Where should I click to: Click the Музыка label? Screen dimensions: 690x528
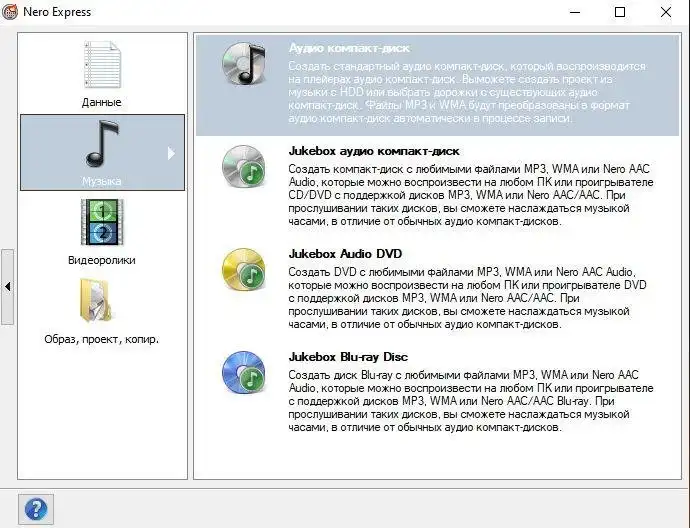click(102, 181)
